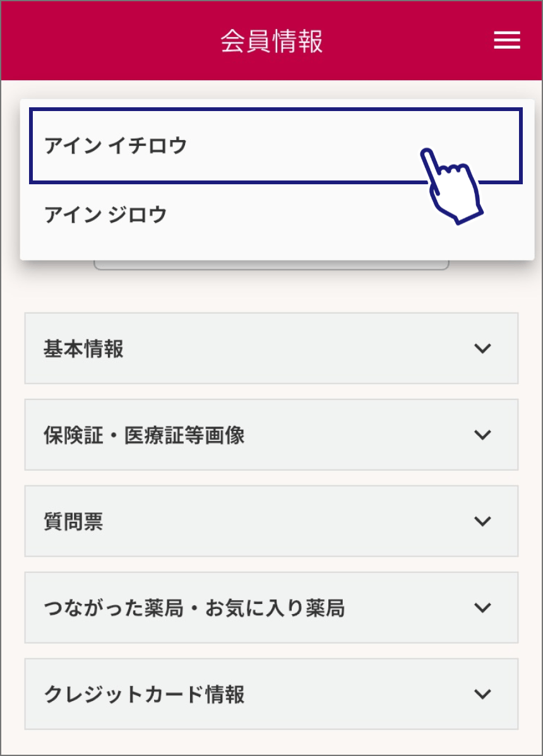This screenshot has height=756, width=543.
Task: Expand the 質問票 section label
Action: click(73, 521)
